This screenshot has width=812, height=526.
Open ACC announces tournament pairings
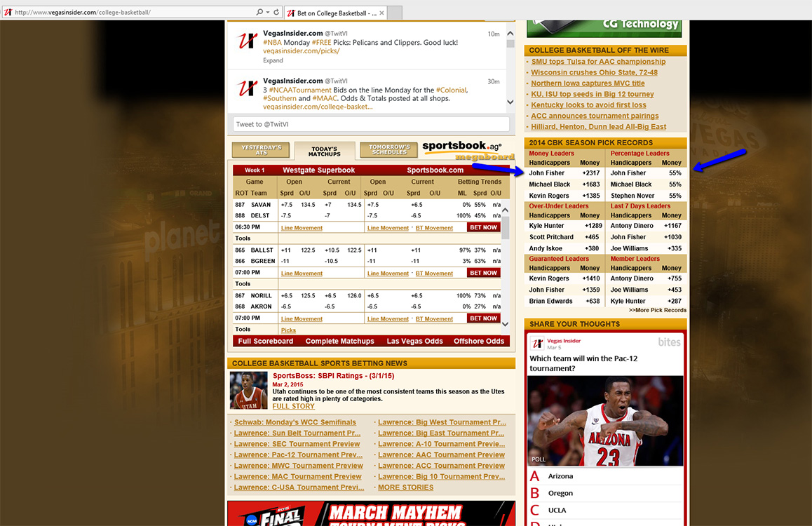click(595, 116)
